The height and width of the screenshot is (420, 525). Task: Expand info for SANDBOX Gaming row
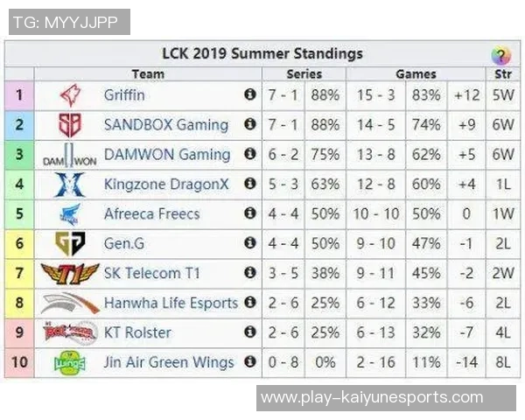tap(249, 124)
